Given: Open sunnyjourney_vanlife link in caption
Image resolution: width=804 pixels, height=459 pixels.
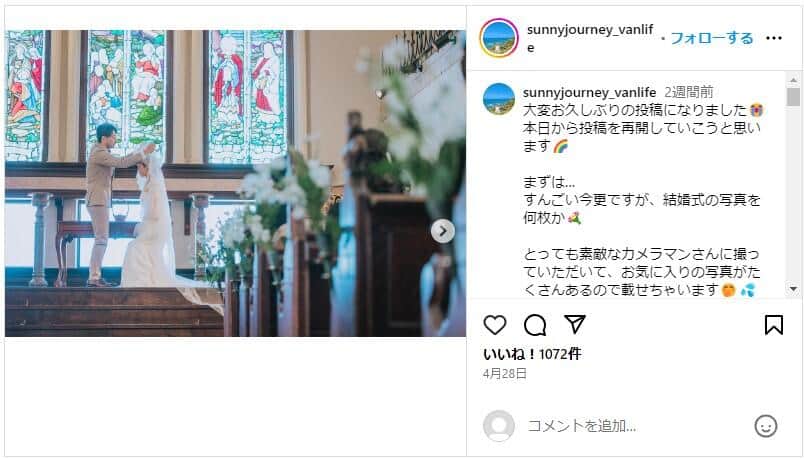Looking at the screenshot, I should pyautogui.click(x=589, y=92).
